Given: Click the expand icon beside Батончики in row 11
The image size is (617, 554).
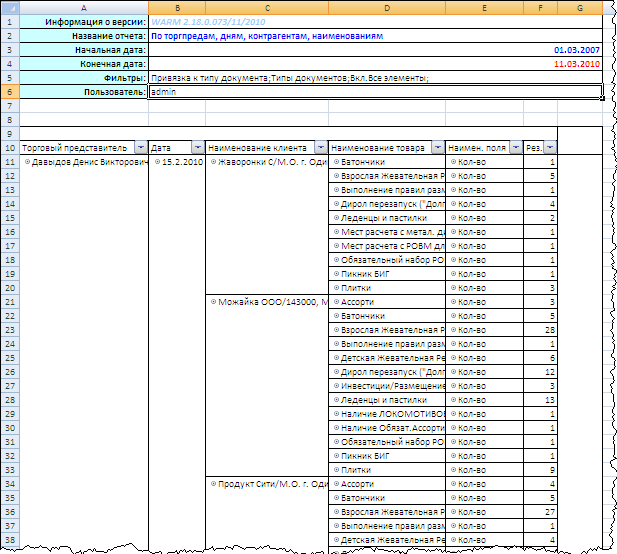Looking at the screenshot, I should (x=337, y=161).
